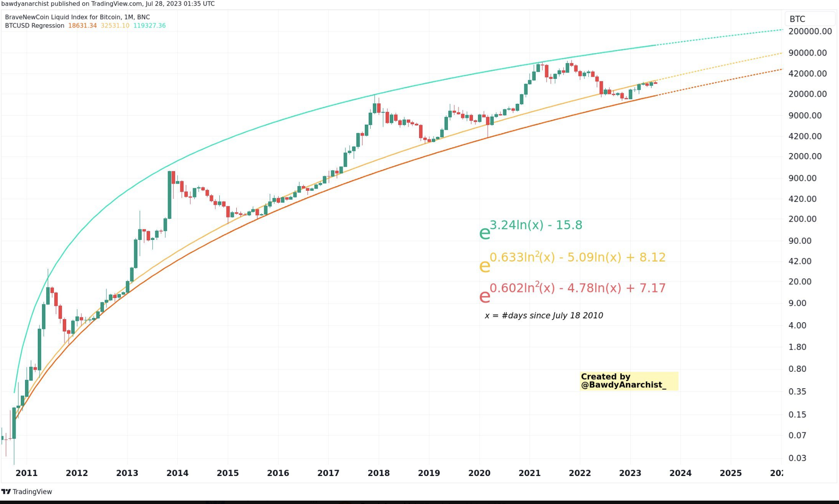Click the 2015 label on the time axis
The height and width of the screenshot is (504, 839).
pos(228,473)
